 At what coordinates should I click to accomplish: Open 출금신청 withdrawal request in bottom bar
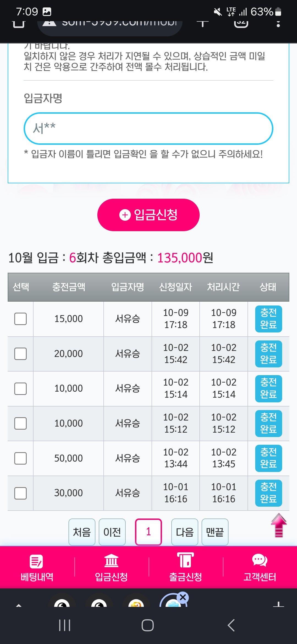click(186, 567)
